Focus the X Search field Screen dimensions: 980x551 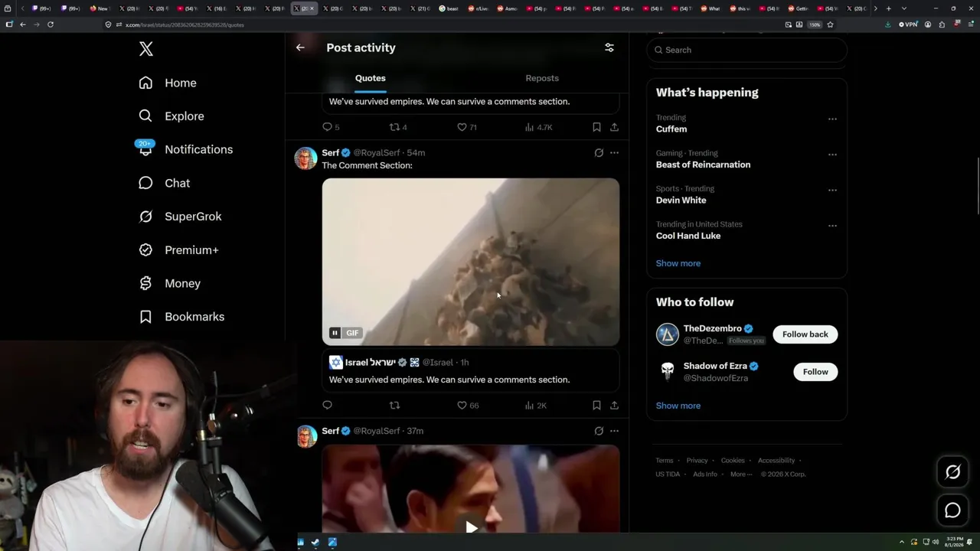click(746, 50)
